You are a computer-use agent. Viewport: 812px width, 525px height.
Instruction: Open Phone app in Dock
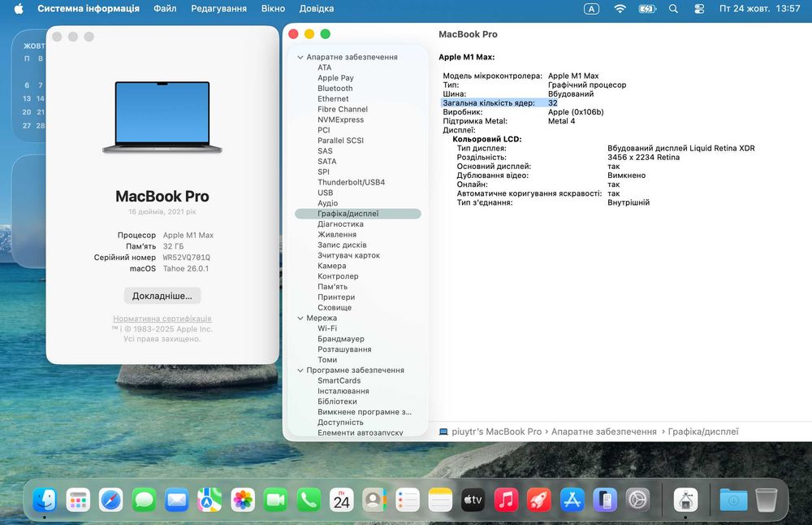309,500
